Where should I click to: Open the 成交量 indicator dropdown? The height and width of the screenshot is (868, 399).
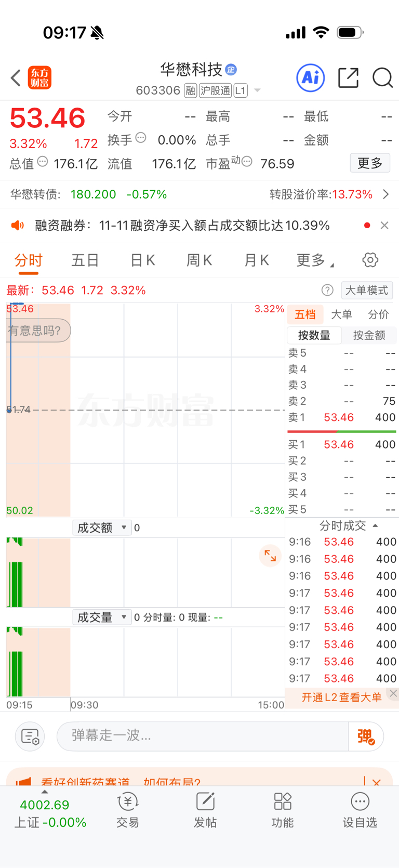click(x=102, y=617)
